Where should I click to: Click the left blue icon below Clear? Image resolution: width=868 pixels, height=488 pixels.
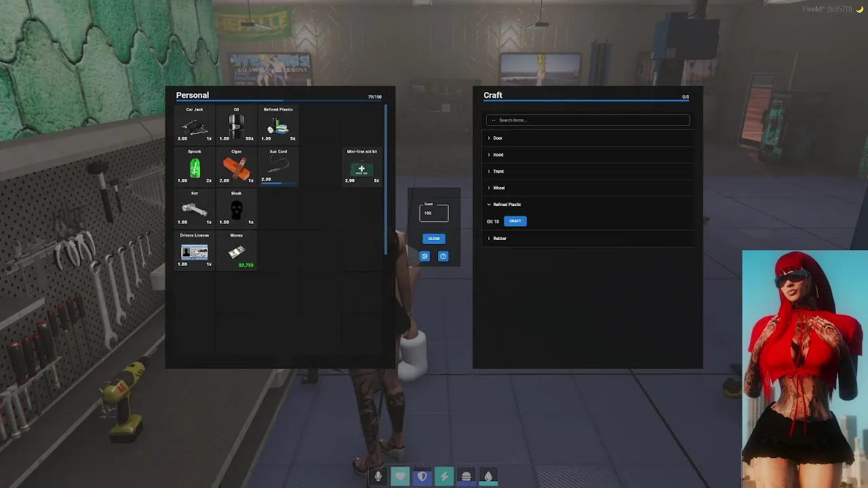[x=425, y=256]
